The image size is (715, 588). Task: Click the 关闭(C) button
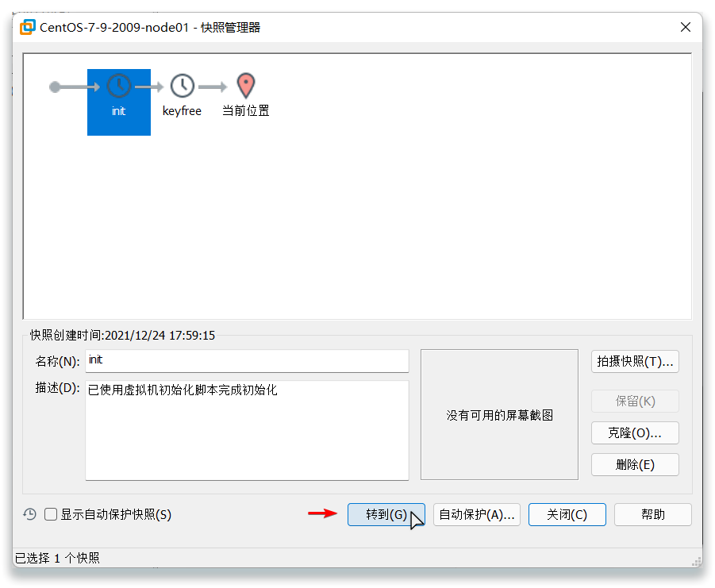(x=567, y=514)
